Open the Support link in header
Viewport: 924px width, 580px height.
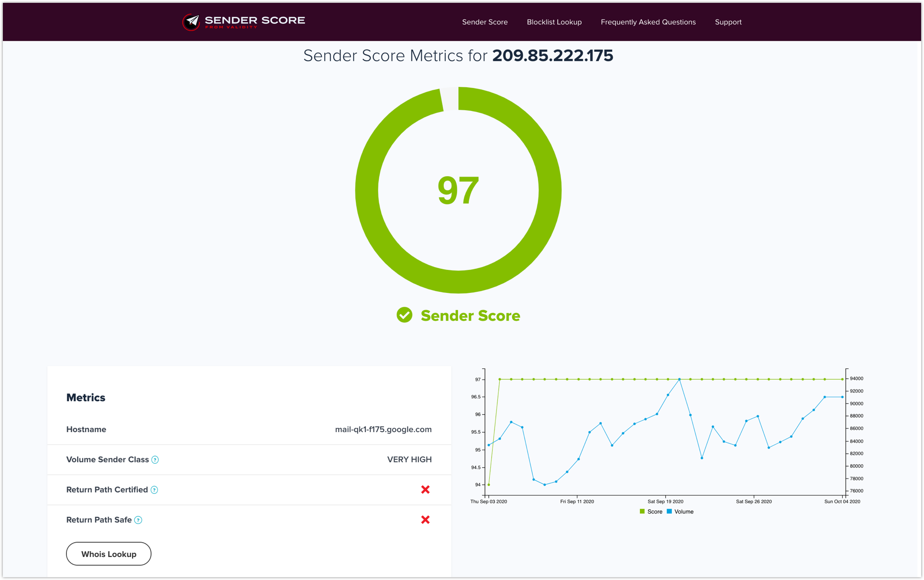728,22
